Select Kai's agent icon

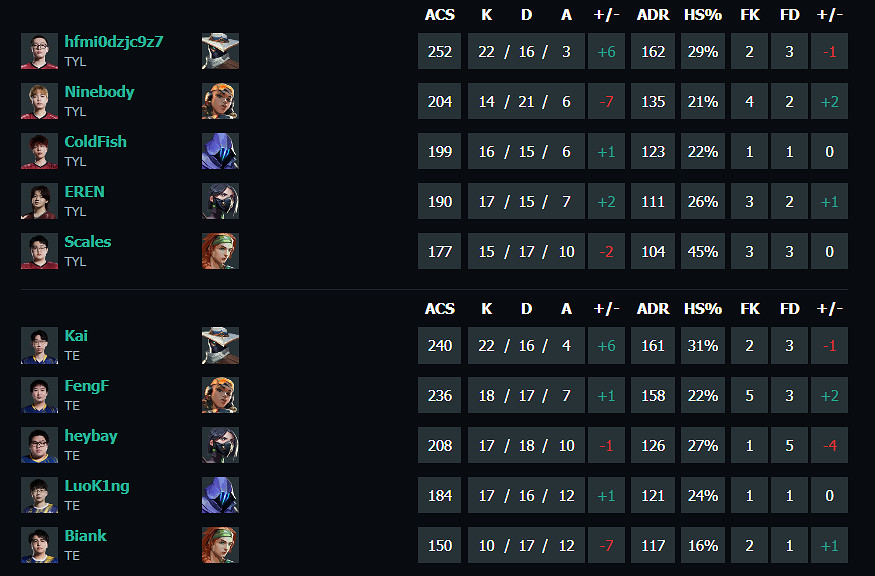[220, 345]
